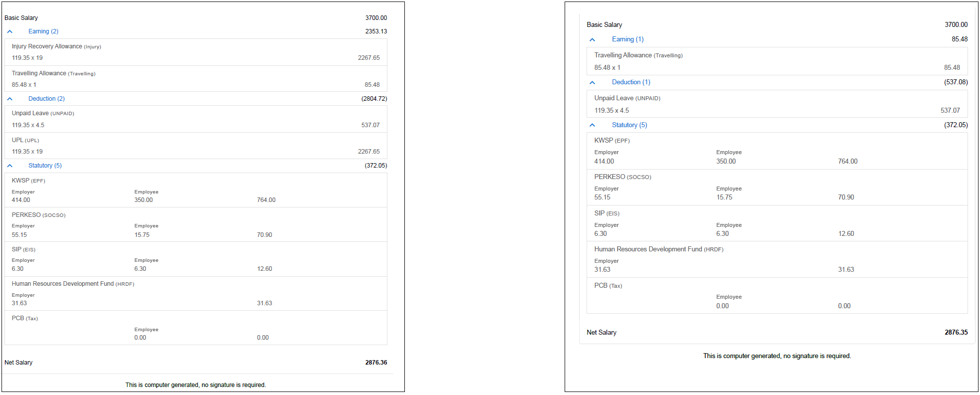Collapse the chevron beside Deduction (2)

tap(10, 99)
